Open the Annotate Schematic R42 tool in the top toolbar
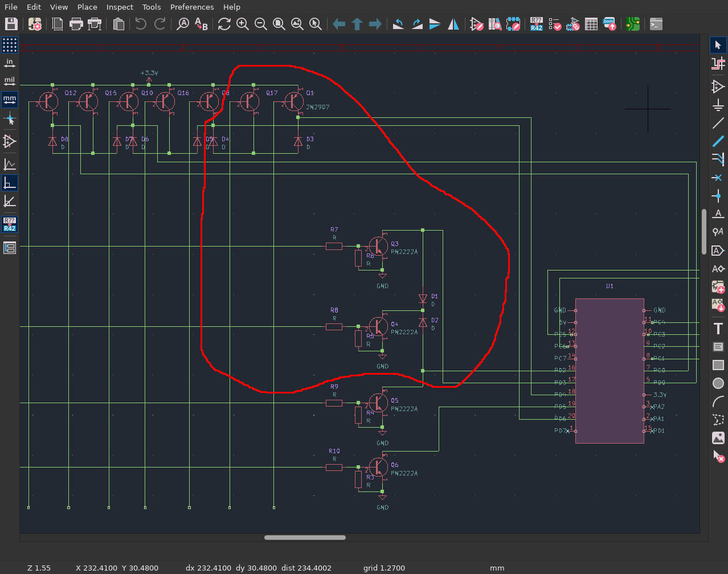Image resolution: width=728 pixels, height=574 pixels. tap(536, 24)
